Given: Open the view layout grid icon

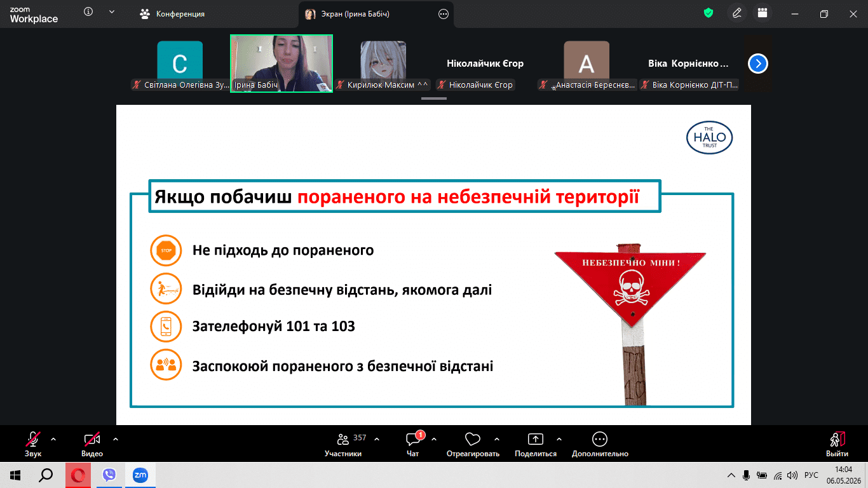Looking at the screenshot, I should tap(763, 13).
